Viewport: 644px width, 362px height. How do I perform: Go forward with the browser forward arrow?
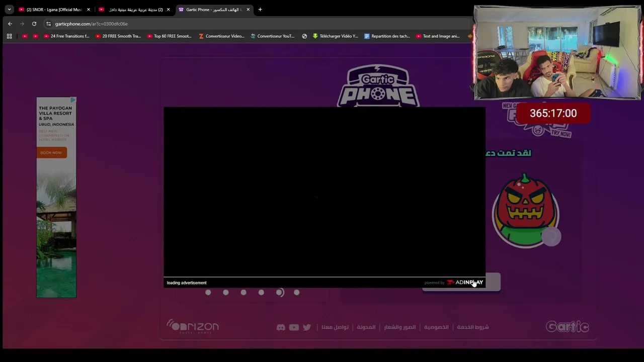tap(22, 24)
